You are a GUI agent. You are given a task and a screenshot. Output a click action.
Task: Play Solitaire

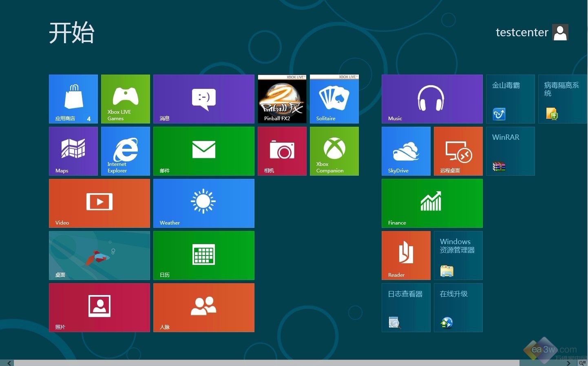point(334,99)
